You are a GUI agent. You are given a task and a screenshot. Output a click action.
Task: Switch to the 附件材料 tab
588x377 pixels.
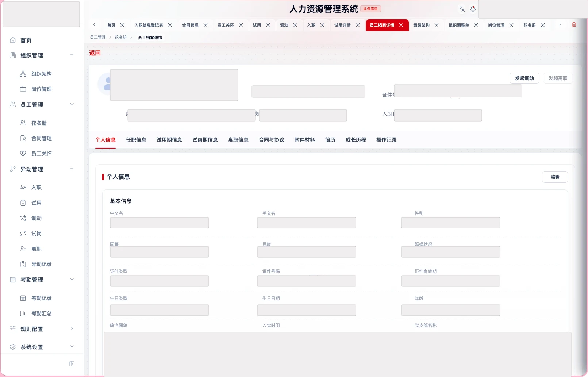[305, 140]
